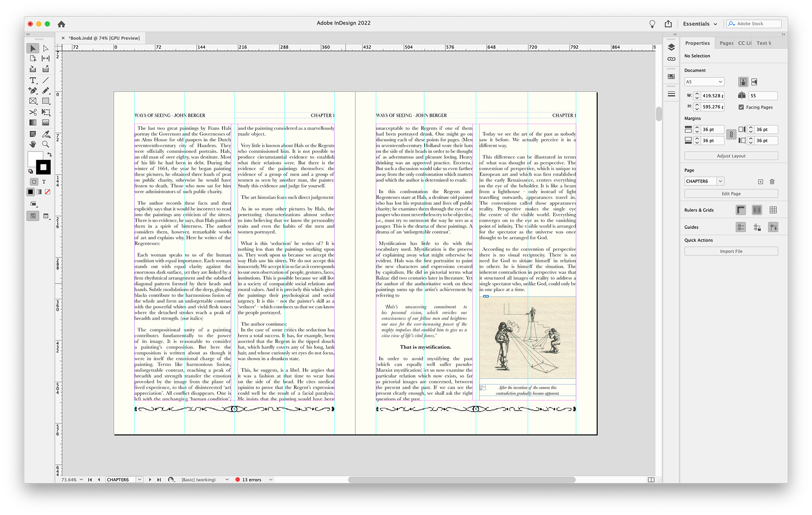This screenshot has height=515, width=812.
Task: Toggle Lock Guides button
Action: pyautogui.click(x=757, y=227)
